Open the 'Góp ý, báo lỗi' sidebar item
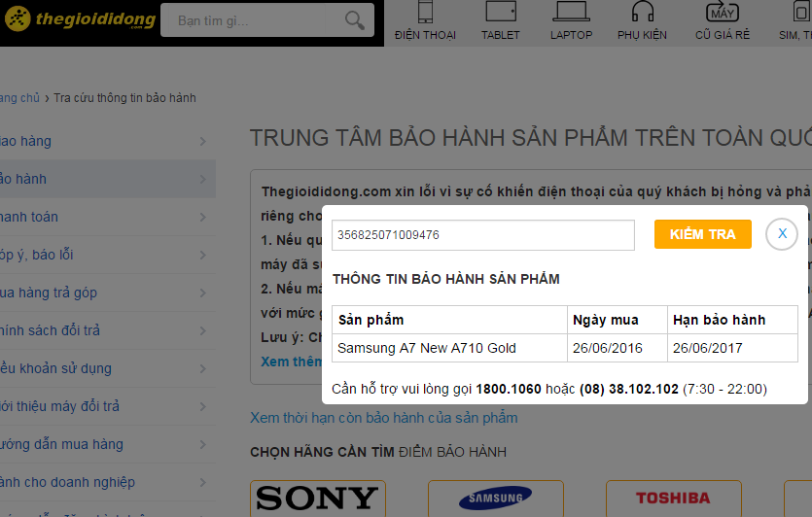Screen dimensions: 812x517 (108, 255)
